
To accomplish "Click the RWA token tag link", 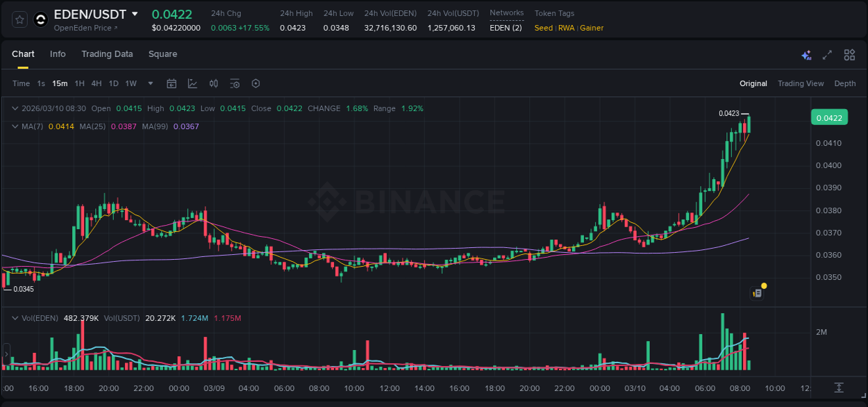I will pyautogui.click(x=565, y=28).
